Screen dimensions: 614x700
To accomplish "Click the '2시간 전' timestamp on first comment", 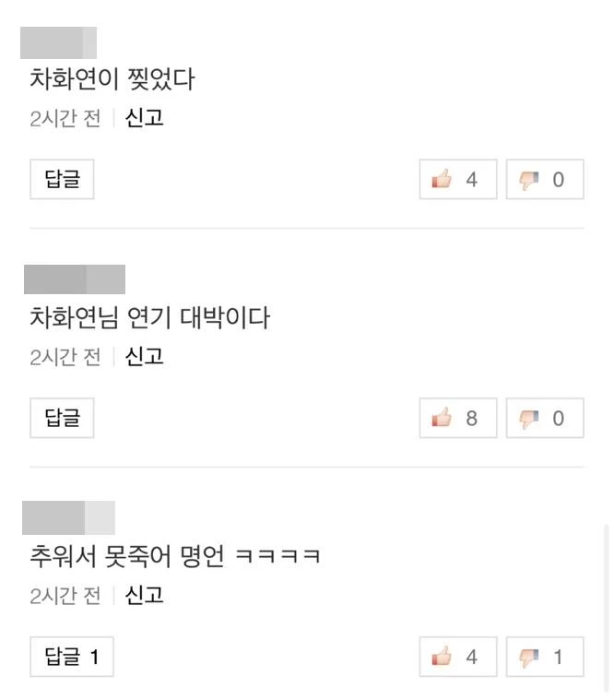I will [65, 119].
